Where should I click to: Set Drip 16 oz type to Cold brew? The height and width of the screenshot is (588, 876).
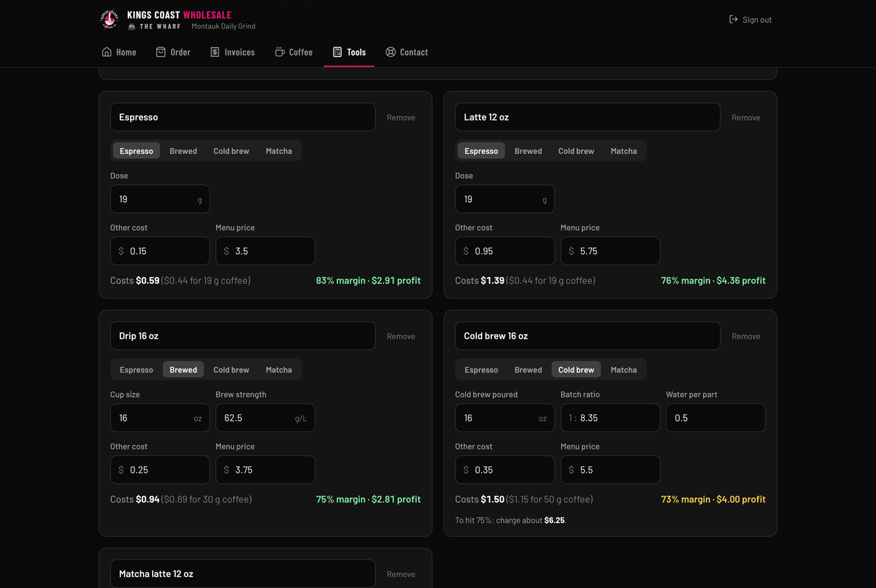(231, 370)
